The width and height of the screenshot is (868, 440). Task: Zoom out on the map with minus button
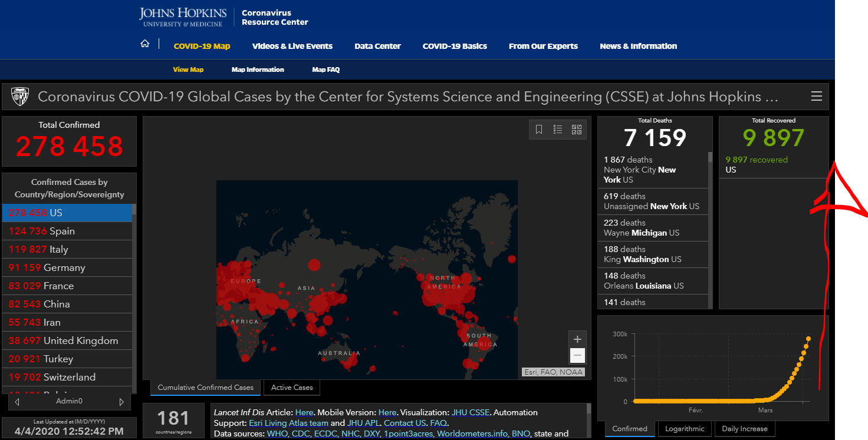[x=577, y=356]
